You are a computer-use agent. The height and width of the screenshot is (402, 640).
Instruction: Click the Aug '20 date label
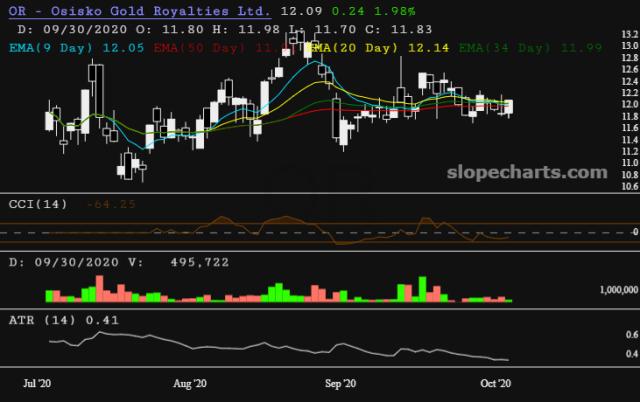pos(190,383)
